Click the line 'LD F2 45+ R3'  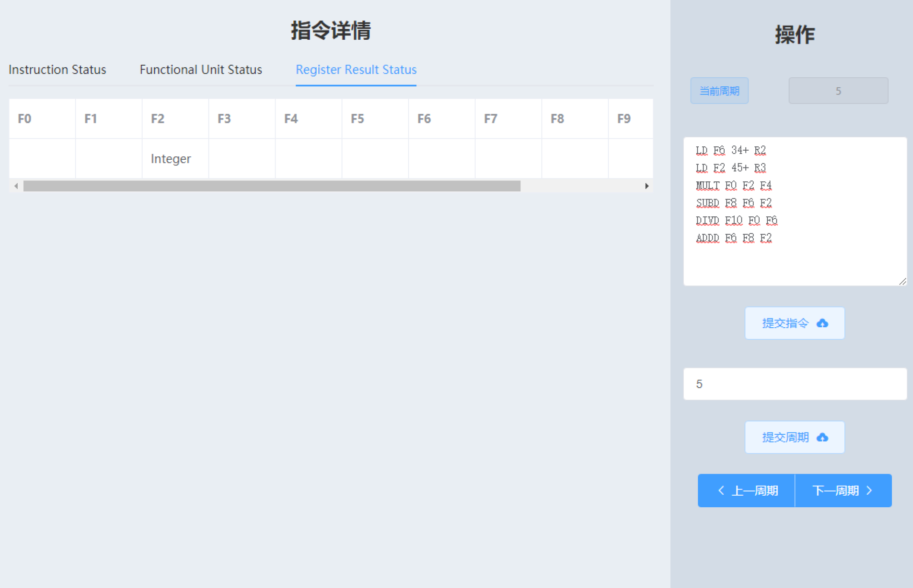point(731,168)
